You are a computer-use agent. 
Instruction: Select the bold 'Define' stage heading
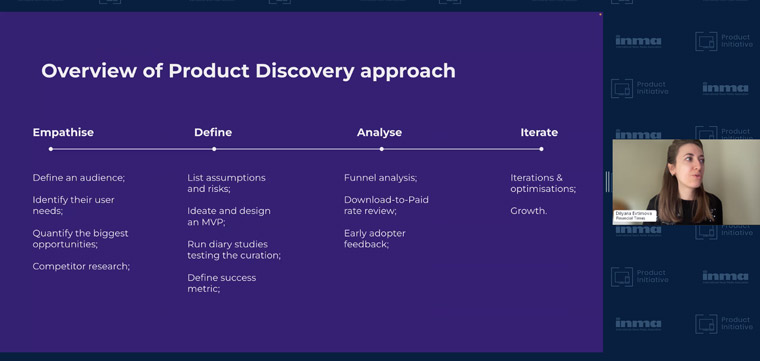[x=213, y=132]
